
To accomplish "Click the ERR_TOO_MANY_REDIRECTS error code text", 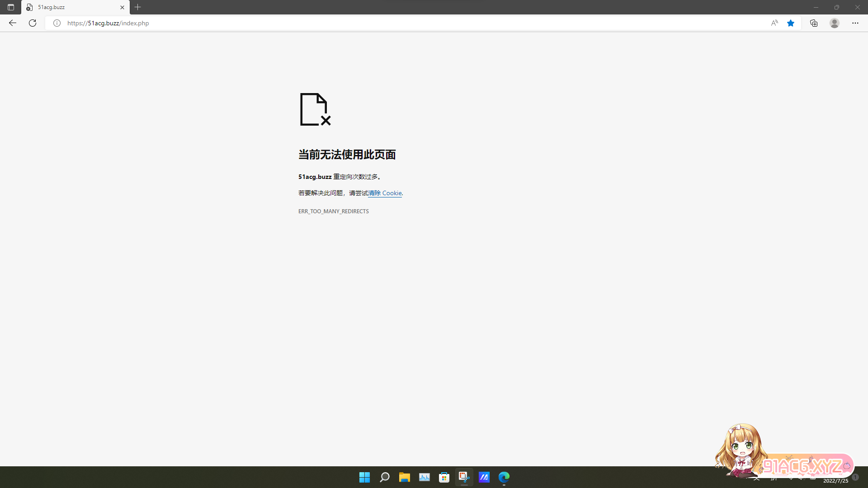I will [x=333, y=211].
